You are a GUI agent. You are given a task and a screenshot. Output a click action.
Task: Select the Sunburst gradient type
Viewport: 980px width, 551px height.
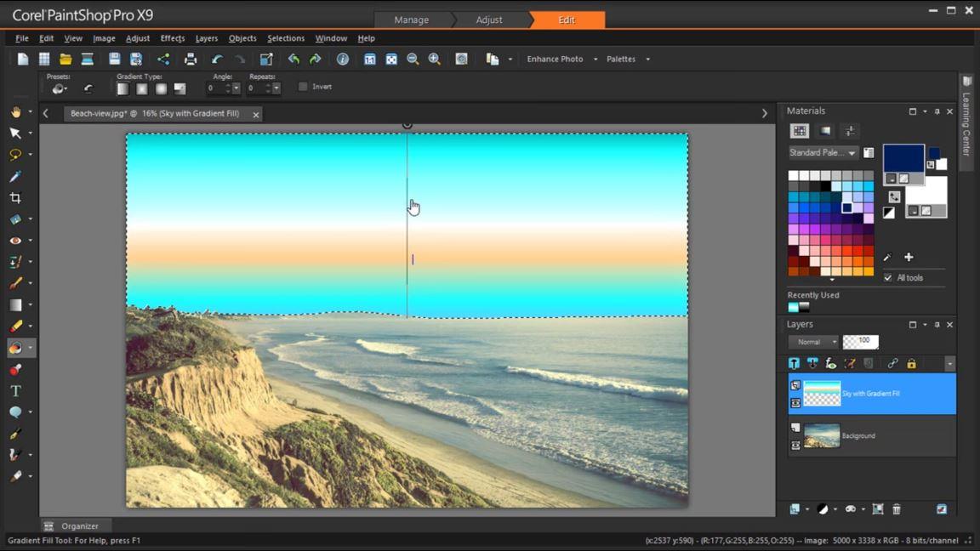(x=162, y=88)
